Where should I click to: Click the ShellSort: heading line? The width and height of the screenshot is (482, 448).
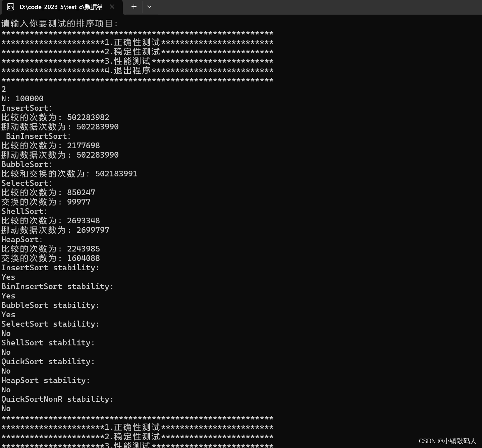[24, 211]
